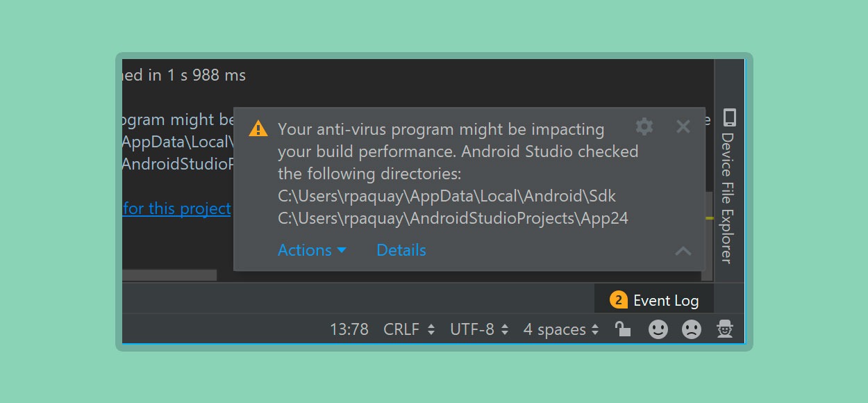Change CRLF line separator setting
The width and height of the screenshot is (868, 403).
coord(409,329)
